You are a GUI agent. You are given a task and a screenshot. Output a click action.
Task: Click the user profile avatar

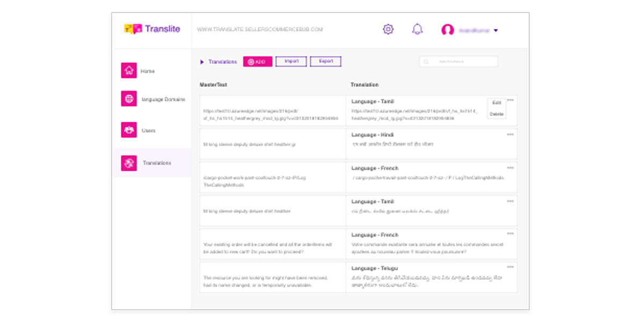coord(448,30)
